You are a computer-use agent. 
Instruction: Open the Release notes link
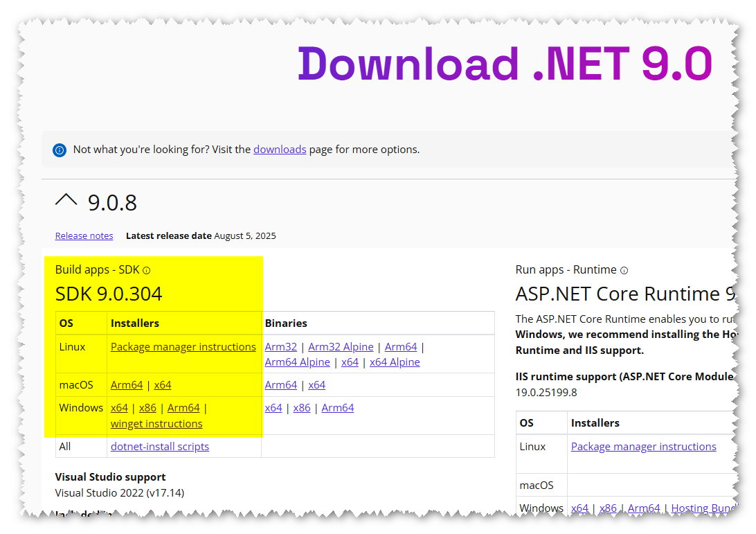click(84, 236)
